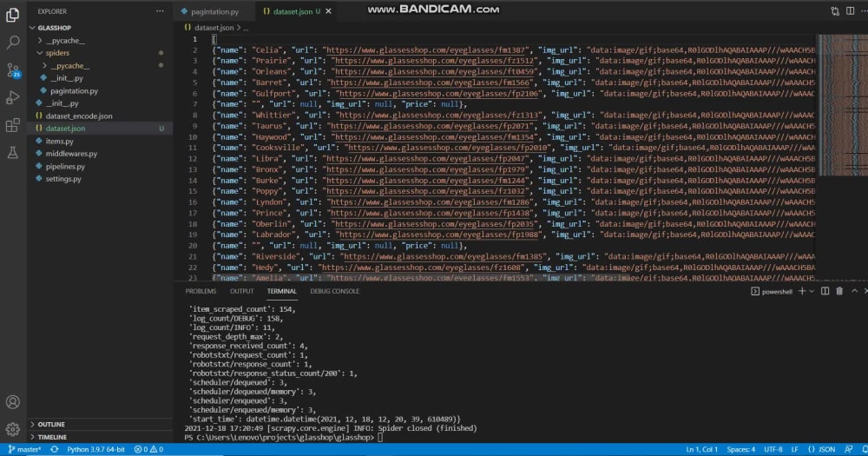The height and width of the screenshot is (456, 868).
Task: Add a new terminal with plus icon
Action: click(x=801, y=291)
